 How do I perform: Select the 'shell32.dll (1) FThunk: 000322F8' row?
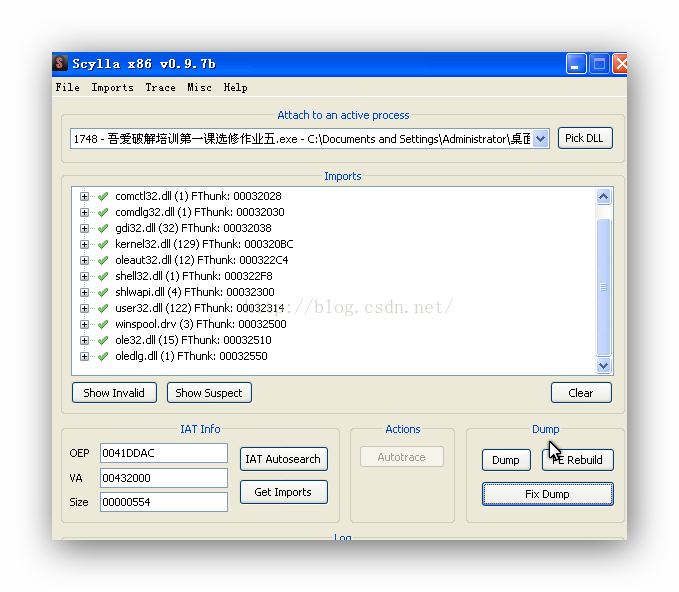[x=194, y=276]
